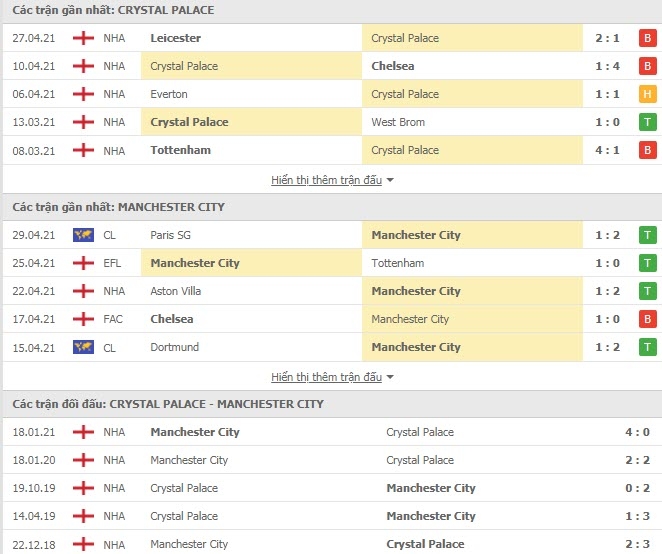The width and height of the screenshot is (662, 554).
Task: Click the red B badge for Tottenham 4:1 match
Action: coord(647,150)
